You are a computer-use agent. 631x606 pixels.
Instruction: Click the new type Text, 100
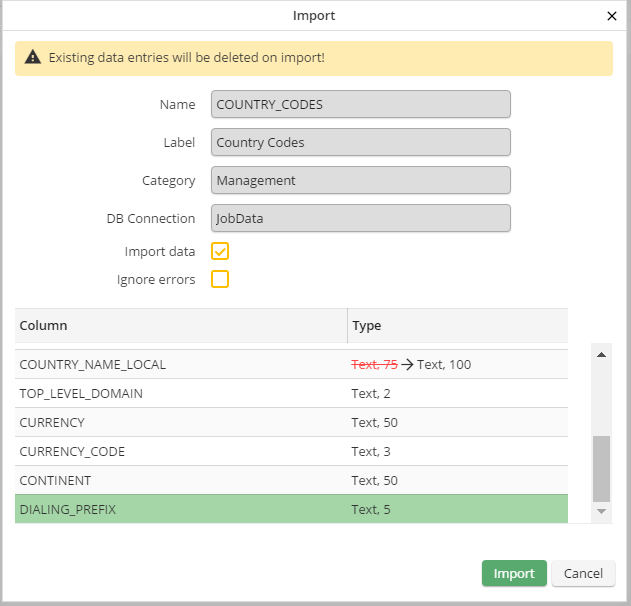[x=444, y=365]
